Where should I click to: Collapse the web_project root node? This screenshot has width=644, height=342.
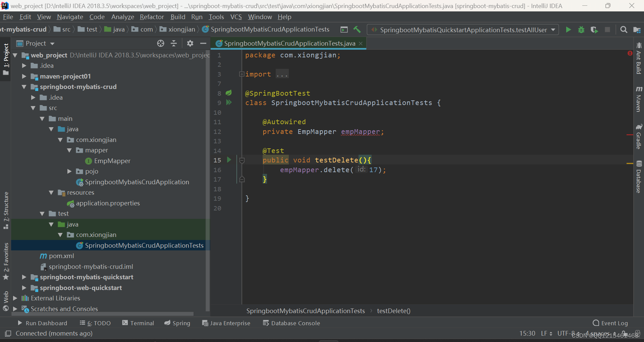coord(15,55)
